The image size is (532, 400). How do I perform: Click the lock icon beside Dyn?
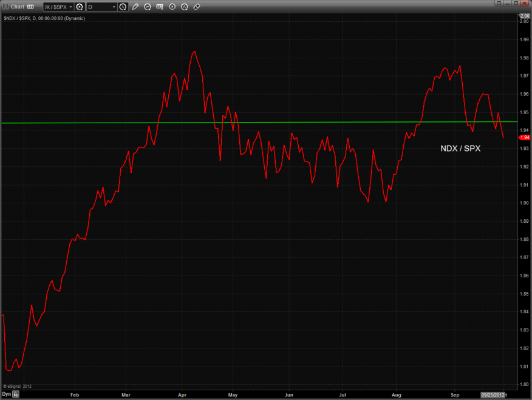coord(16,395)
